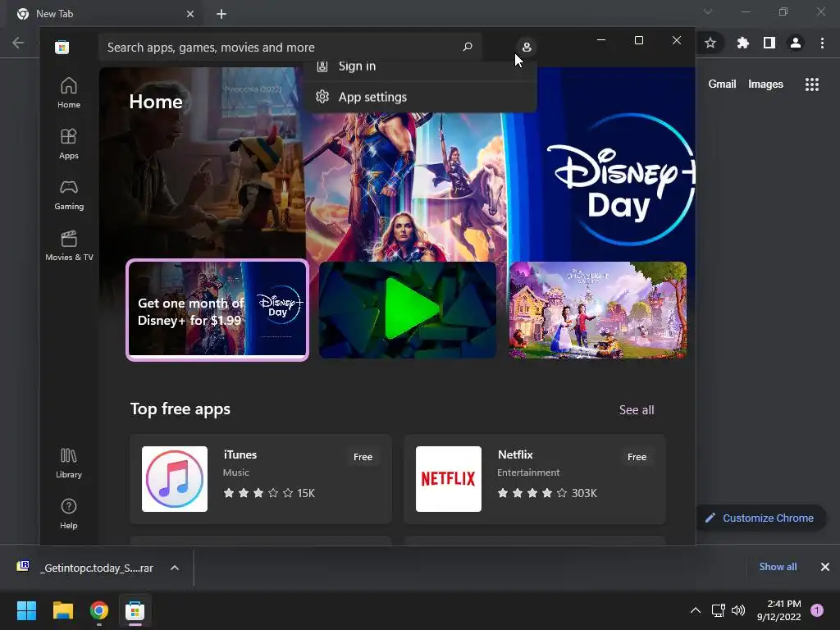
Task: Focus the Store search apps field
Action: pos(290,47)
